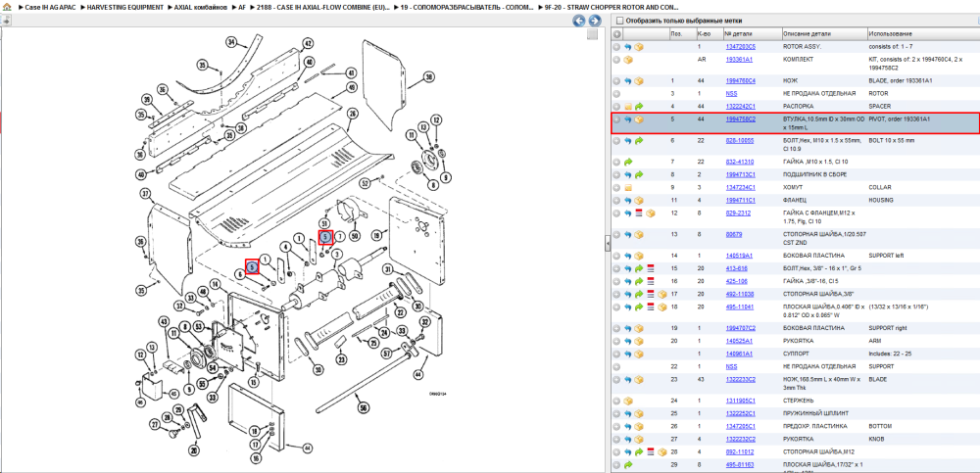The width and height of the screenshot is (980, 473).
Task: Click the add-all circle icon in the table header
Action: tap(616, 33)
